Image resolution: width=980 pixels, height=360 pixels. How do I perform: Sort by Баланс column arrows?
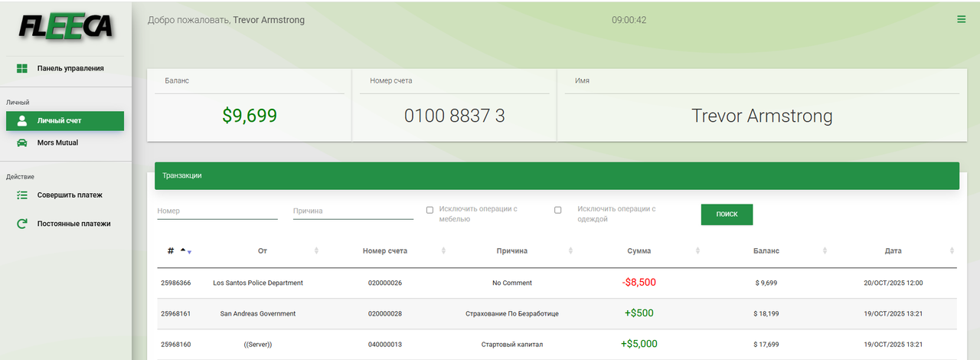click(x=825, y=251)
